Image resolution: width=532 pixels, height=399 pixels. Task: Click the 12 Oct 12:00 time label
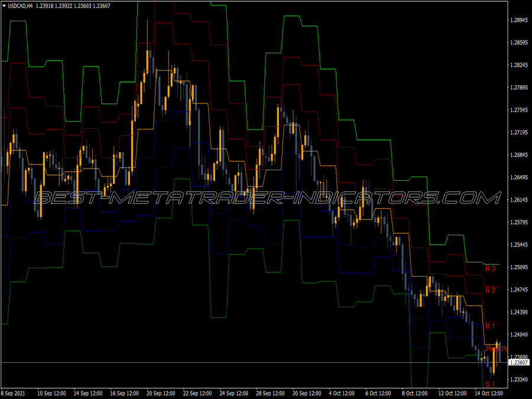[x=453, y=393]
